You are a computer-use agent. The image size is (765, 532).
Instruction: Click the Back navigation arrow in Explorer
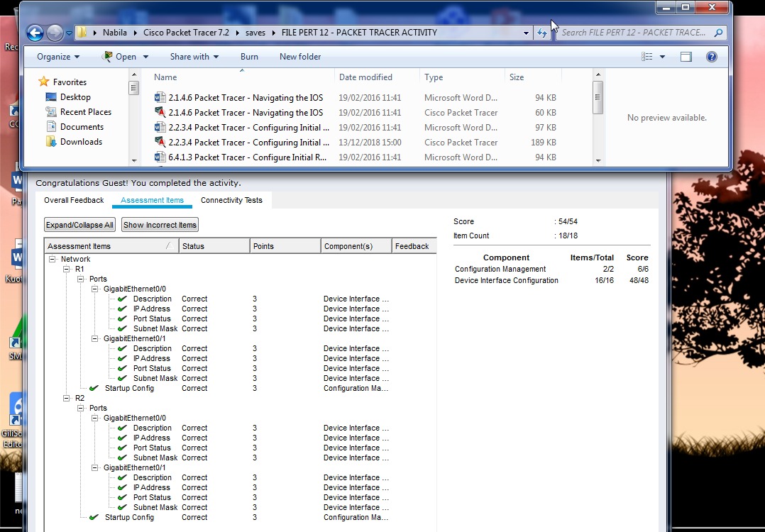[x=35, y=33]
